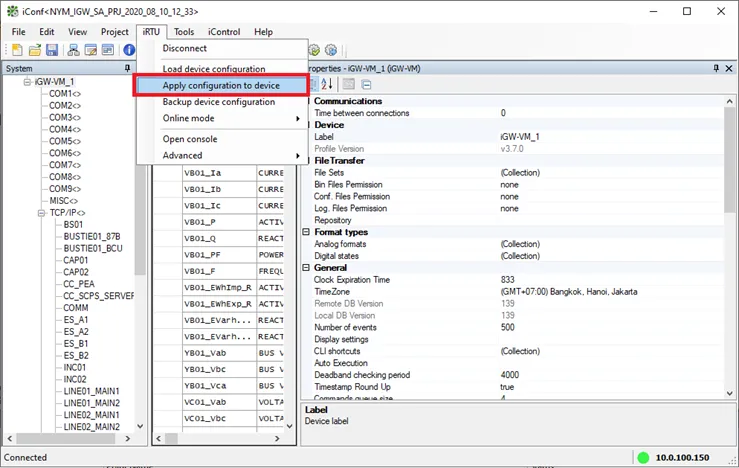Choose Apply configuration to device
This screenshot has width=739, height=468.
(x=222, y=85)
